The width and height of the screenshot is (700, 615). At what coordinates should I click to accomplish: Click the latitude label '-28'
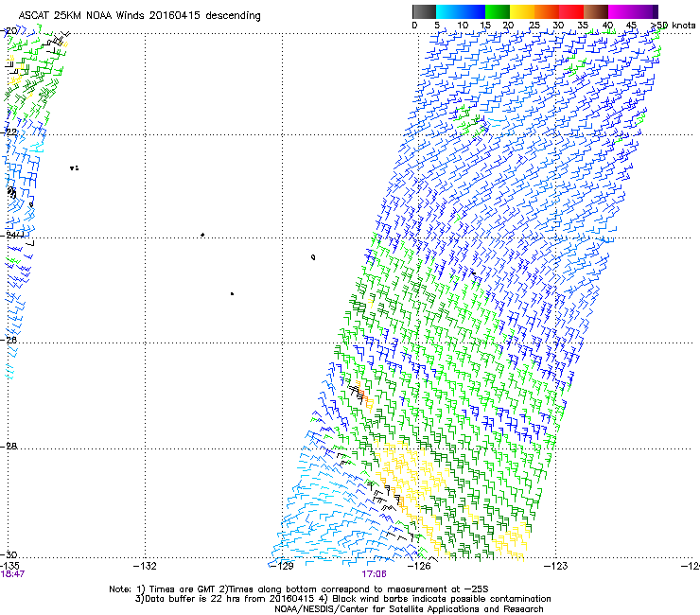pyautogui.click(x=9, y=446)
